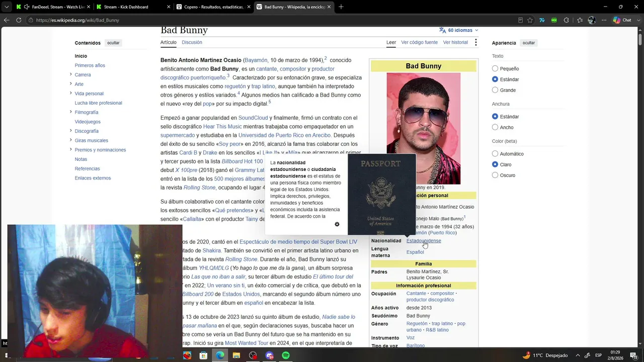Open the 60 idiomas language dropdown
This screenshot has height=362, width=644.
click(x=458, y=30)
